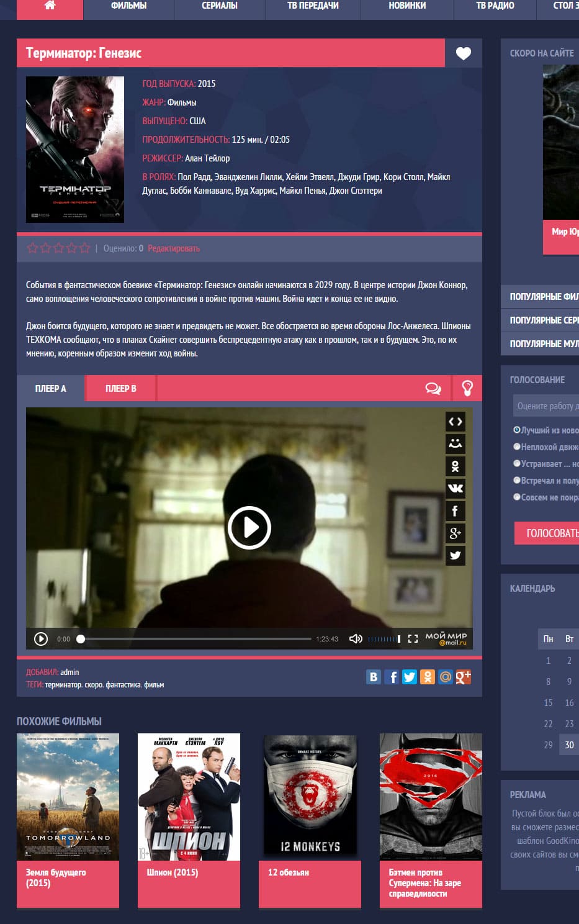Select calendar day 30
The image size is (579, 924).
(569, 745)
